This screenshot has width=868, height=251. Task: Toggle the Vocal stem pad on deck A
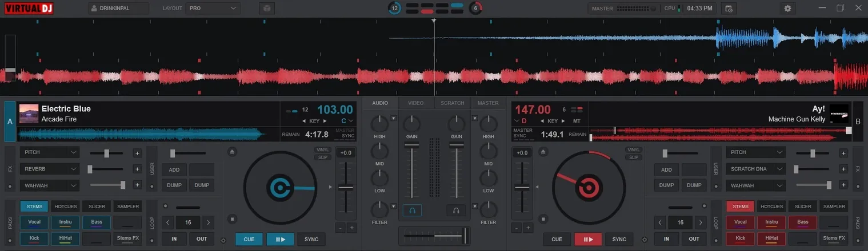(x=34, y=222)
